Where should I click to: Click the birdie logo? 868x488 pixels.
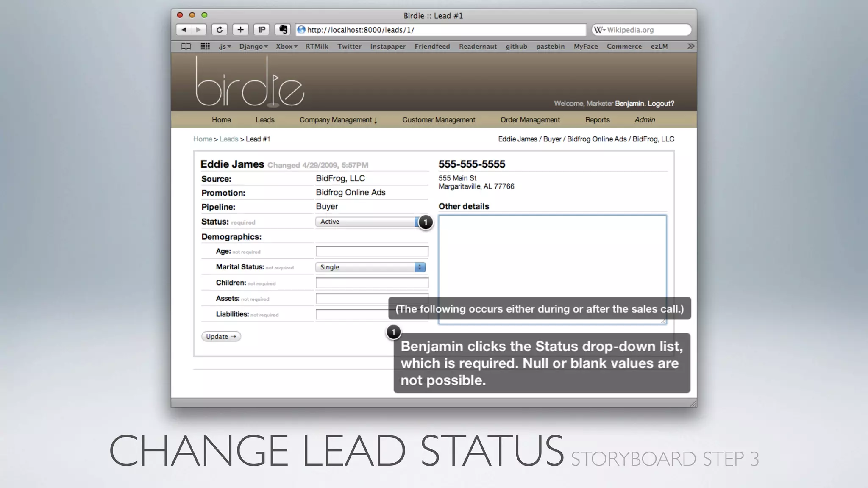[250, 81]
